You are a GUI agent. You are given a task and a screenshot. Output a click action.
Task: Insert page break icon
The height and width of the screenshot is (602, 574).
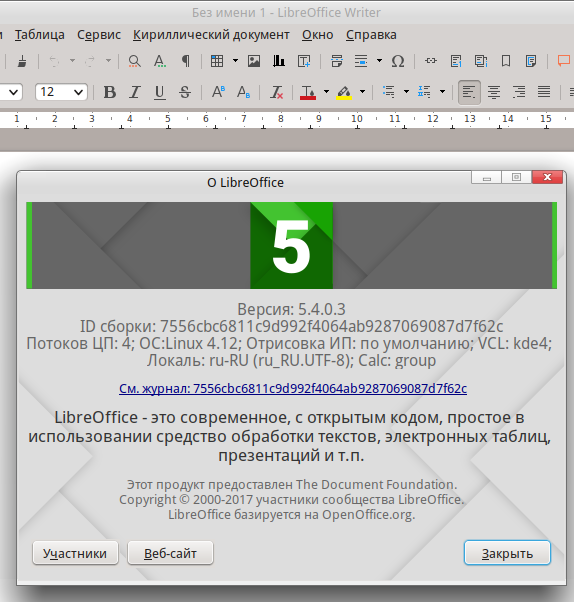336,61
